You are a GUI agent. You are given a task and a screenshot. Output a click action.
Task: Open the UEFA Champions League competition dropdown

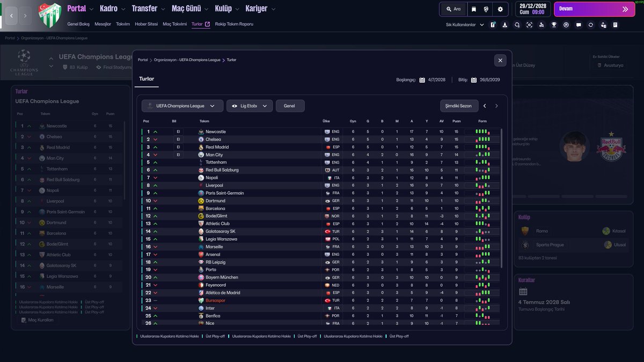click(x=182, y=106)
